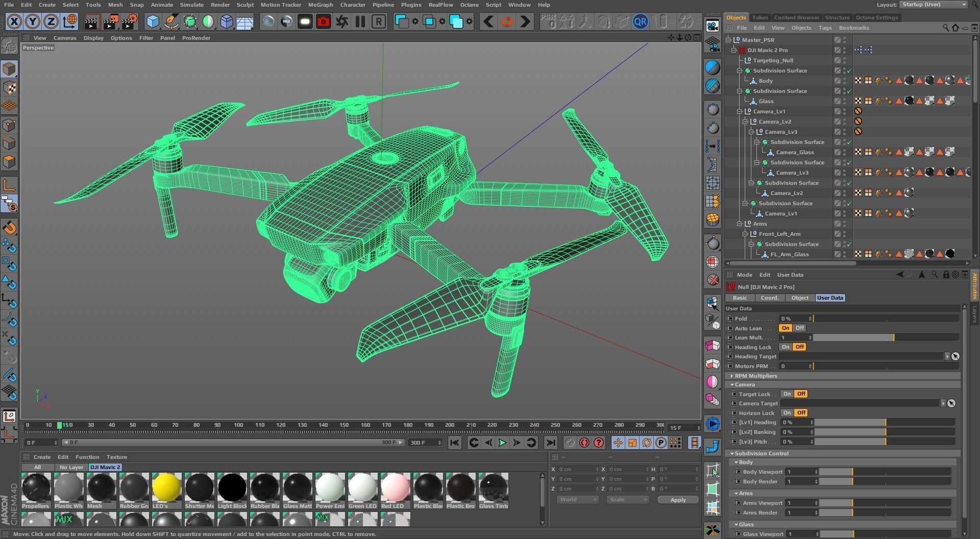980x539 pixels.
Task: Go to end of timeline
Action: 550,443
